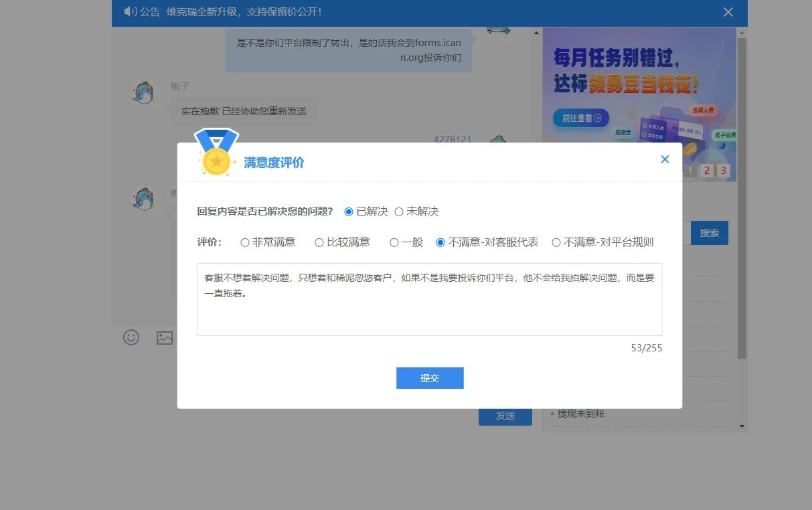
Task: Dismiss the announcement bar with X
Action: pyautogui.click(x=728, y=12)
